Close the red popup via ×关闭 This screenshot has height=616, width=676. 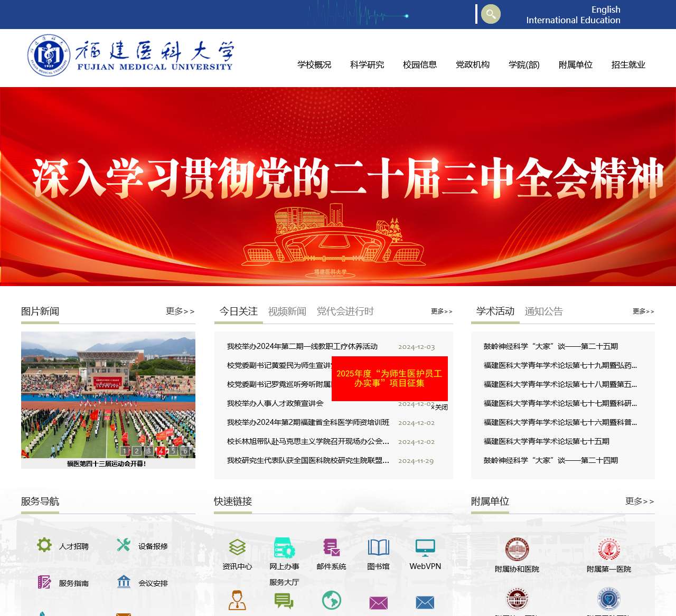[x=439, y=407]
